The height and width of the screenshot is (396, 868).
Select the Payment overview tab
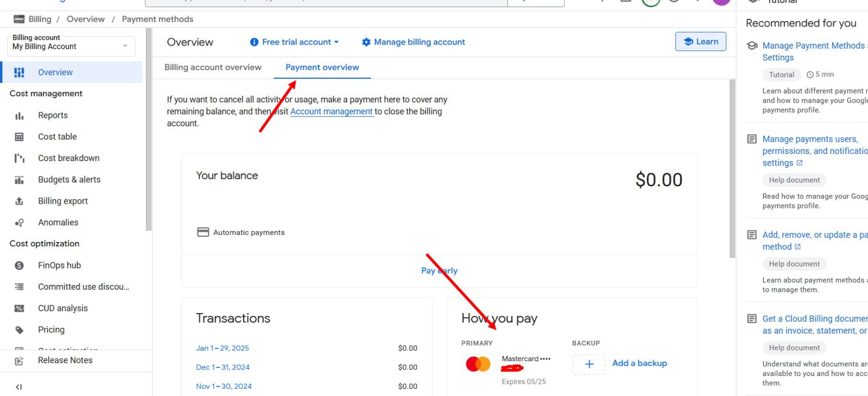click(x=322, y=68)
